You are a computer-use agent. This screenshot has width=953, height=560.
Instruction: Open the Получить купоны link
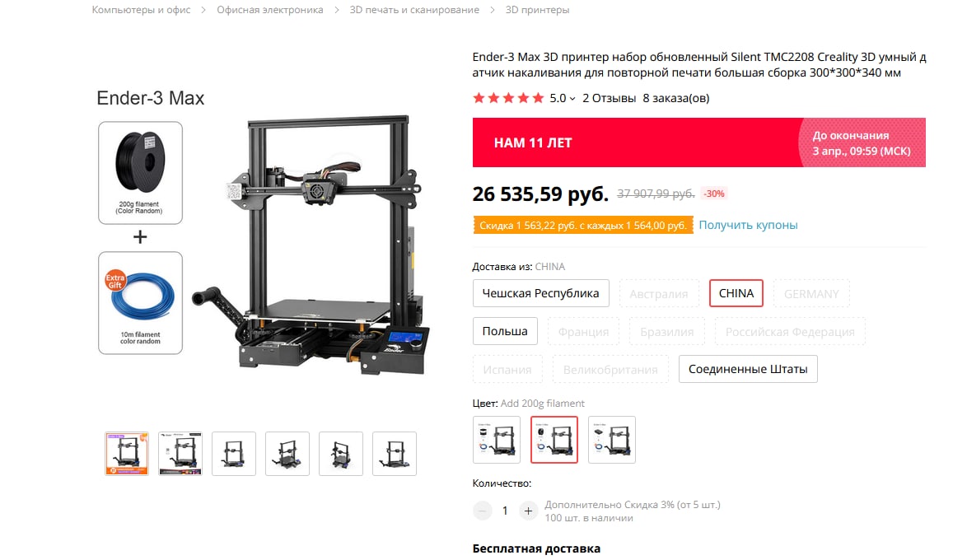click(748, 225)
